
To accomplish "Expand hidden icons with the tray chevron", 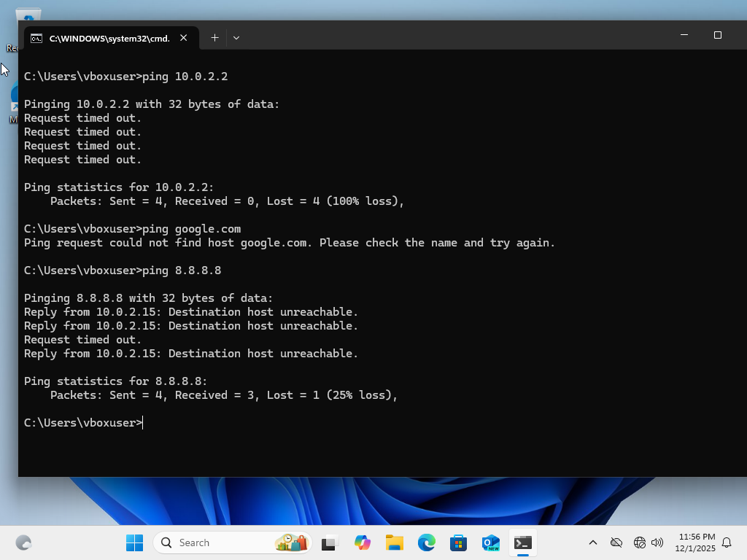I will 593,542.
